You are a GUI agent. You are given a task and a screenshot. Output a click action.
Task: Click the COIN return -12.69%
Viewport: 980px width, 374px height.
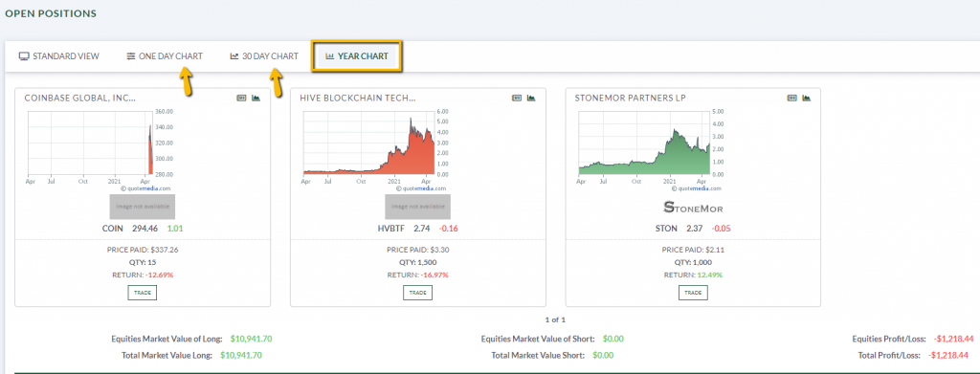pyautogui.click(x=160, y=275)
